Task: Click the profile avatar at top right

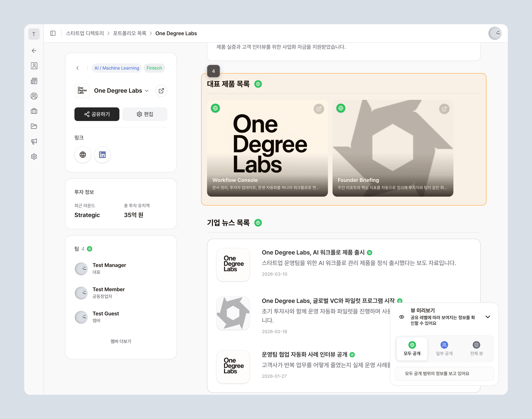Action: pyautogui.click(x=495, y=33)
